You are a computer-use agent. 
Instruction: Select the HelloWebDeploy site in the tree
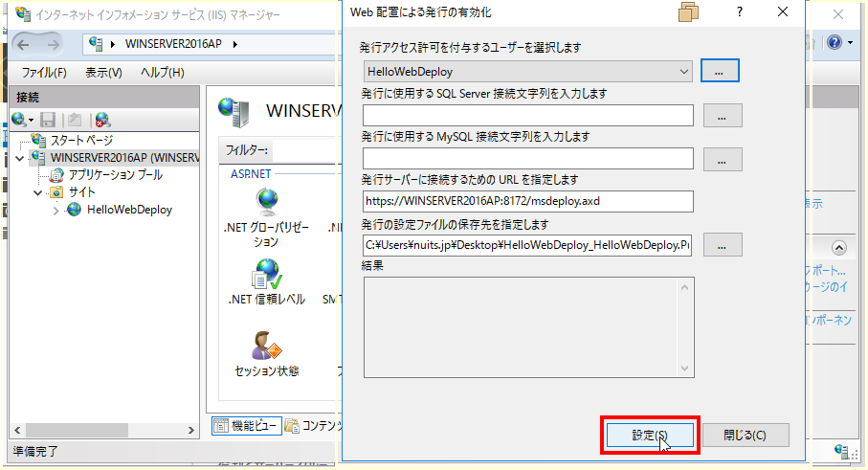point(129,210)
